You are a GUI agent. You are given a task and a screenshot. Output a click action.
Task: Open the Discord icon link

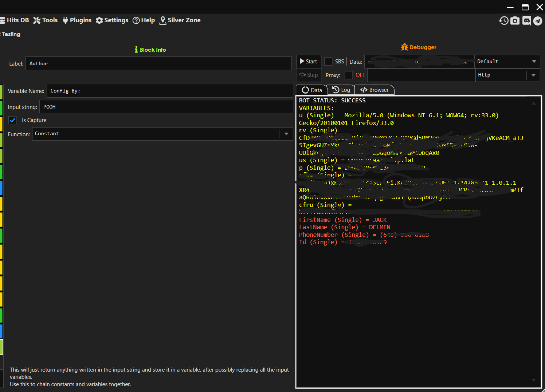click(526, 21)
